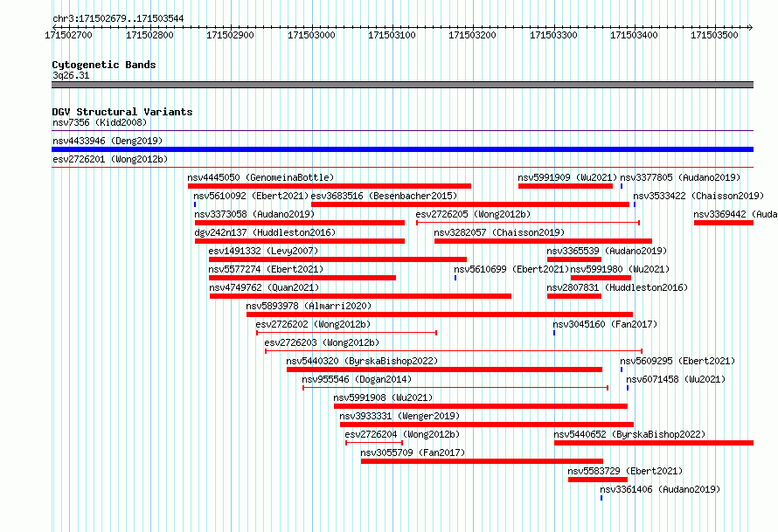Open esv1491332 (Levy2007) variant
This screenshot has height=532, width=778.
click(x=263, y=251)
